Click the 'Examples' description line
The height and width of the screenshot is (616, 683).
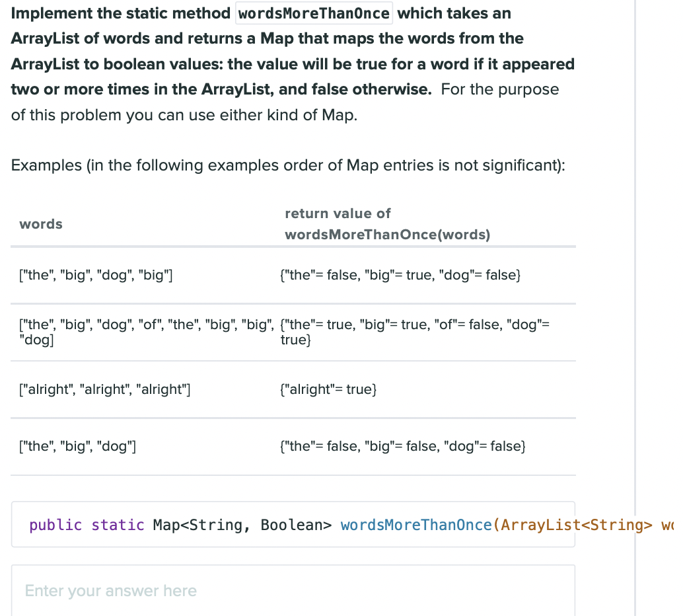coord(288,165)
